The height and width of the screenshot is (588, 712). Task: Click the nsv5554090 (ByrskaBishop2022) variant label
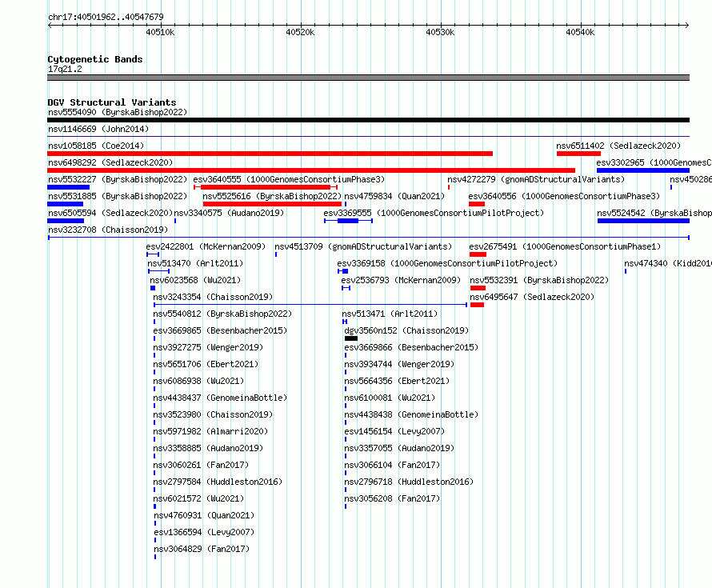pos(118,112)
